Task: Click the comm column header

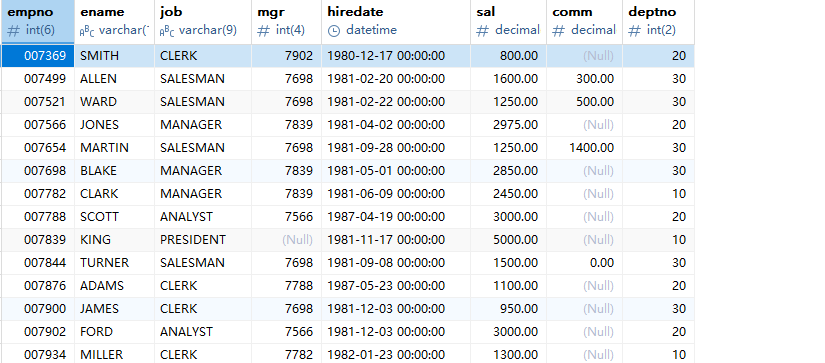Action: pyautogui.click(x=585, y=22)
